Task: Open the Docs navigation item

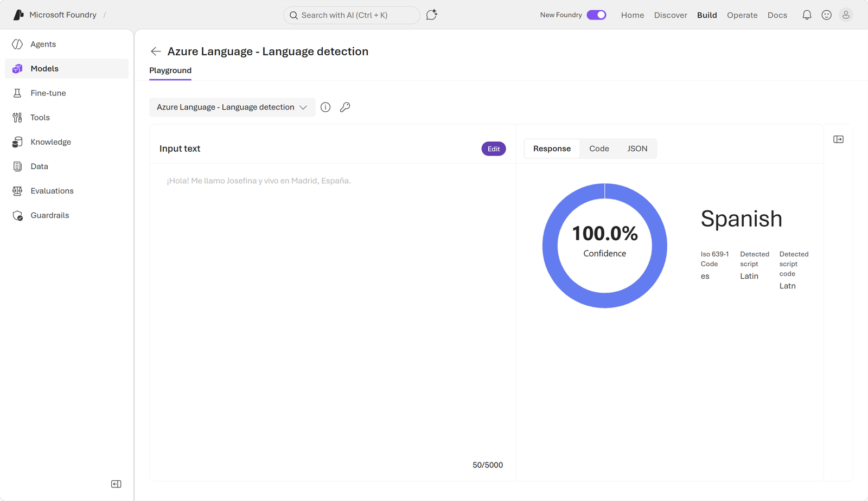Action: coord(777,15)
